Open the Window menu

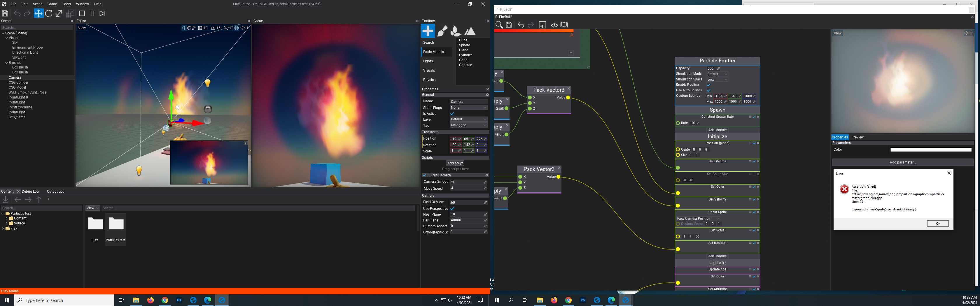82,4
